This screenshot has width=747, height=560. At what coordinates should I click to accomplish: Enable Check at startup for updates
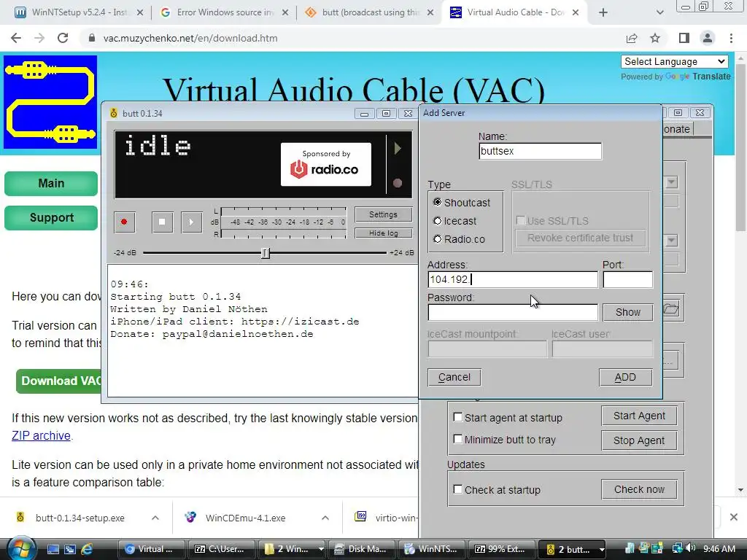(x=458, y=489)
